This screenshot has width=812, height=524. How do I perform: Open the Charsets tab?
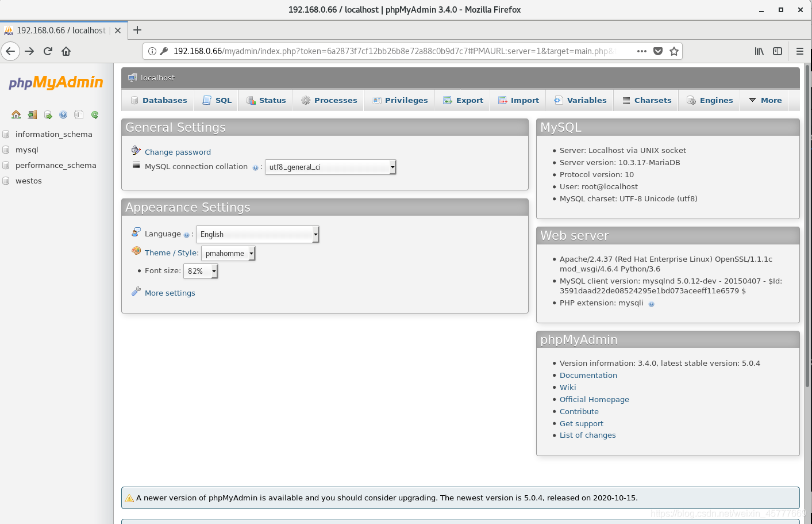646,100
